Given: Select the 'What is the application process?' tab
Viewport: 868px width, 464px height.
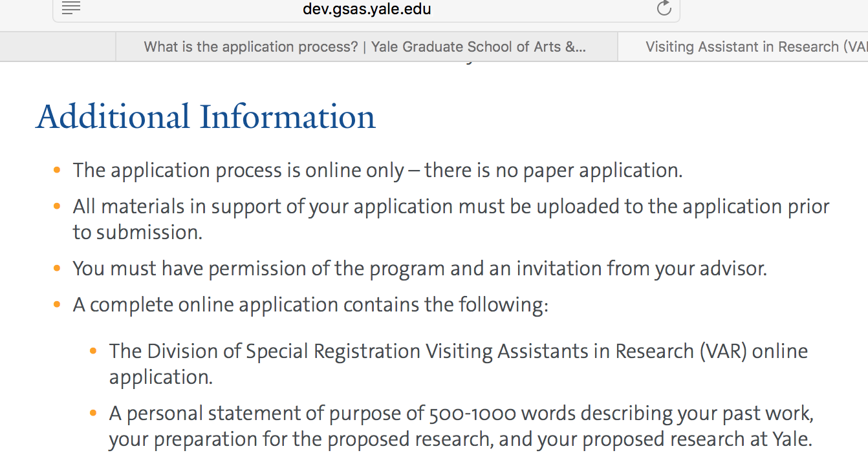Looking at the screenshot, I should pyautogui.click(x=365, y=46).
